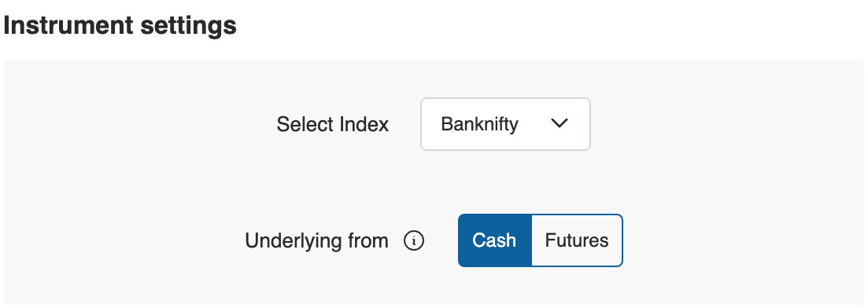The image size is (868, 308).
Task: Choose the blue Cash segment button
Action: pyautogui.click(x=494, y=240)
